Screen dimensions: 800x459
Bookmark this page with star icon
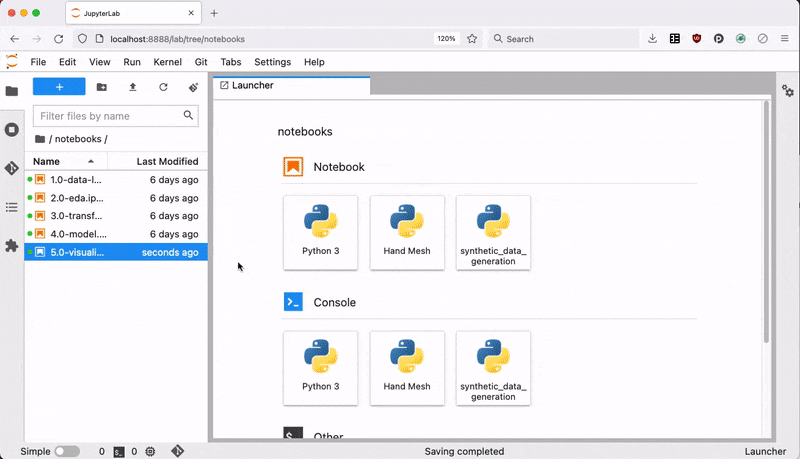tap(472, 39)
